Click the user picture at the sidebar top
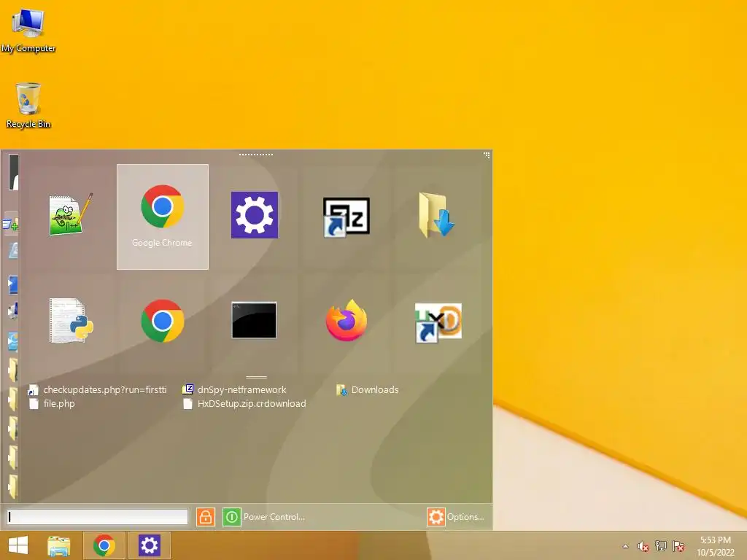 [13, 172]
